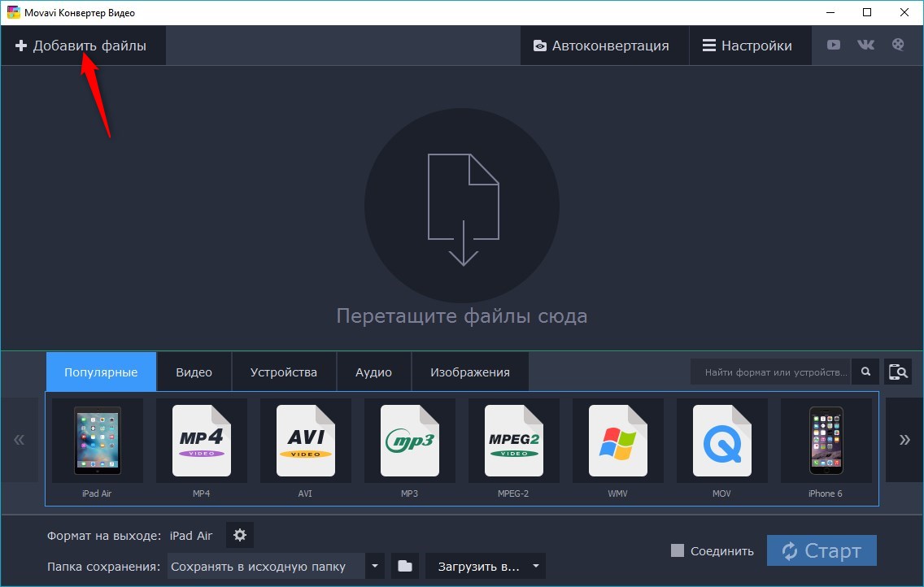Click the film reel icon
The height and width of the screenshot is (587, 924).
tap(898, 46)
